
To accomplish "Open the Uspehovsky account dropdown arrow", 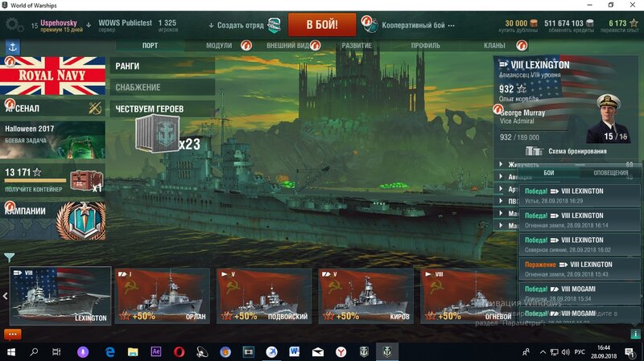I will tap(89, 25).
